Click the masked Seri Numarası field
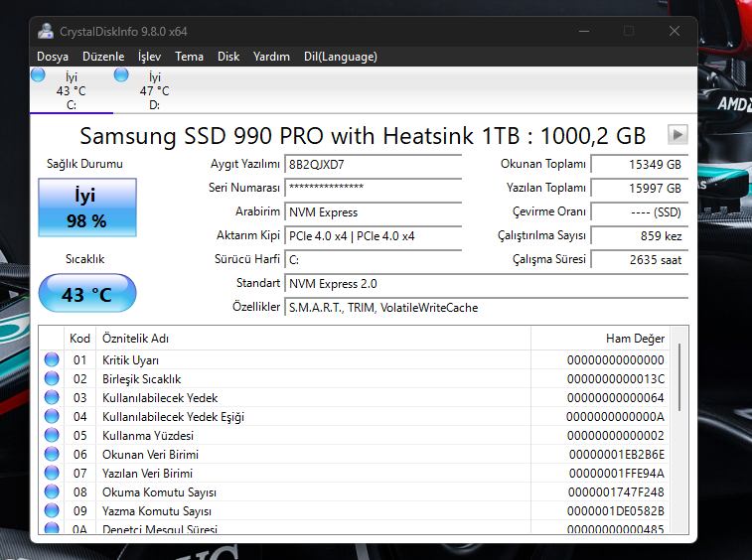The height and width of the screenshot is (560, 752). [374, 188]
